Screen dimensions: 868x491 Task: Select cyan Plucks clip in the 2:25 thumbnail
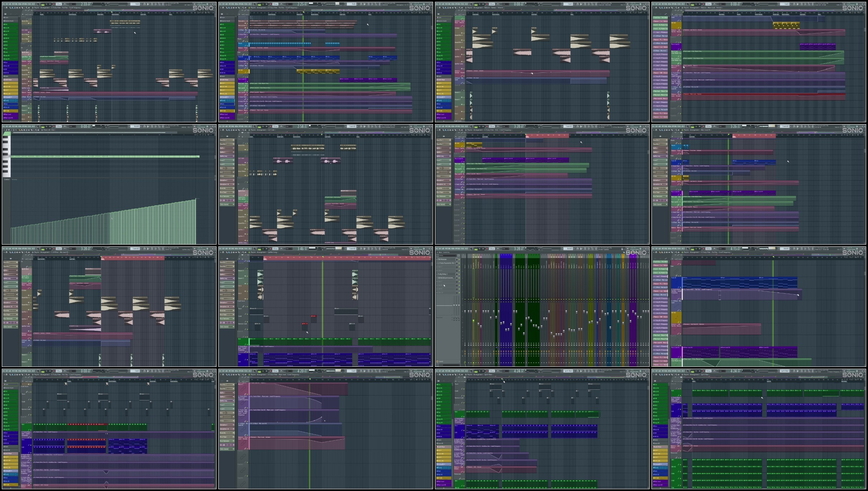point(280,44)
